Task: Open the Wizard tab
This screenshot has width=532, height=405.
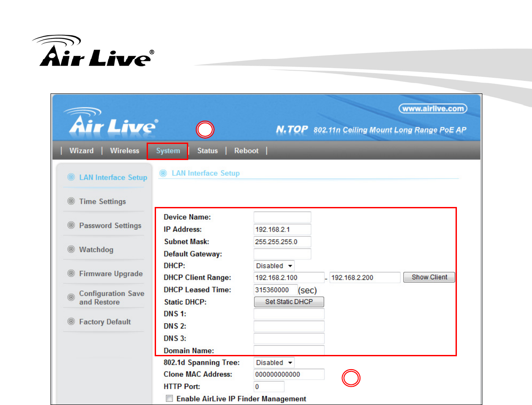Action: (x=81, y=151)
